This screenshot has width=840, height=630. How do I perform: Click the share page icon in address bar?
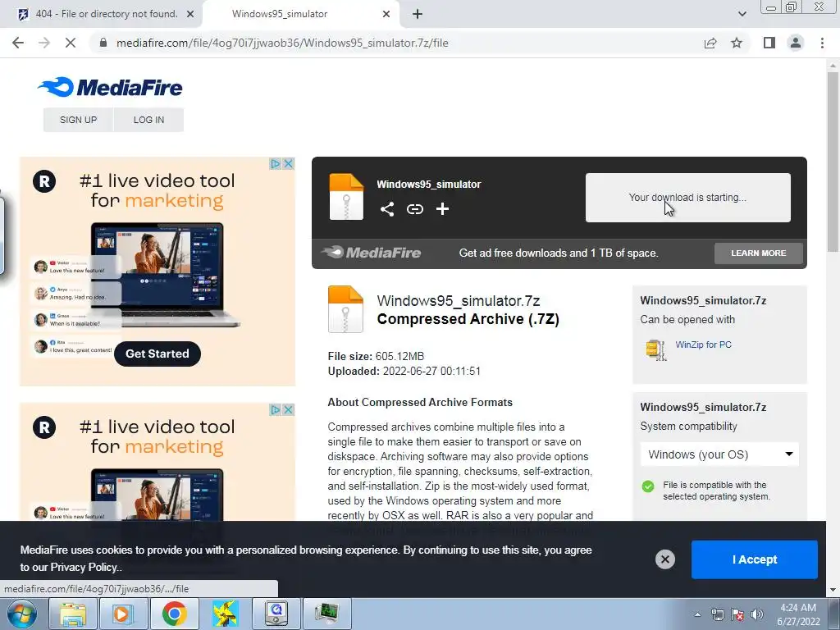point(710,43)
